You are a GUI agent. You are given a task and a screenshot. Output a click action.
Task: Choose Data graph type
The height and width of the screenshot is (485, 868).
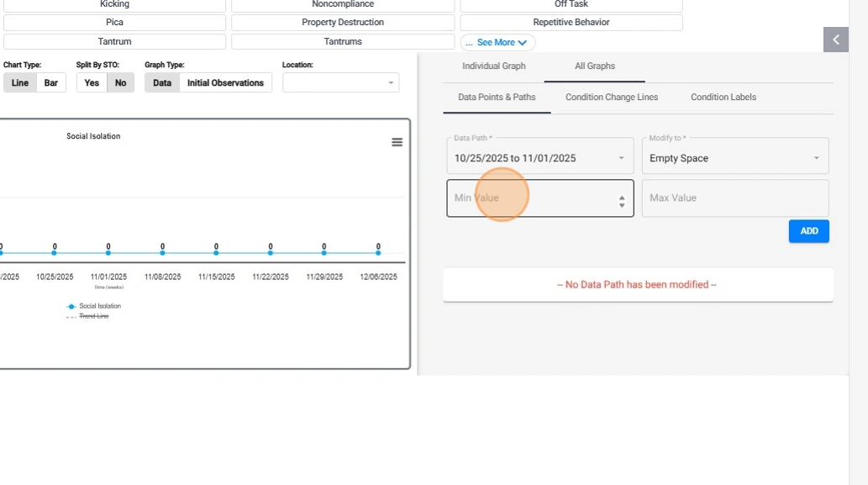pyautogui.click(x=162, y=82)
